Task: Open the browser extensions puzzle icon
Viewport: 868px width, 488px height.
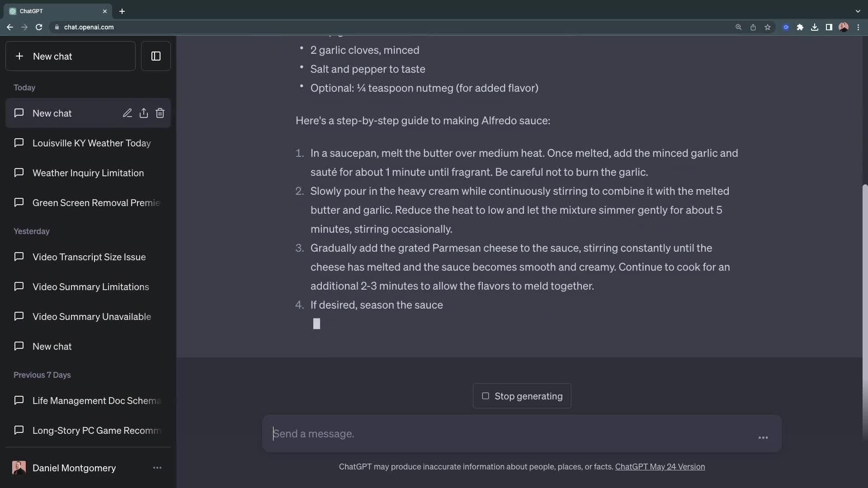Action: click(x=800, y=27)
